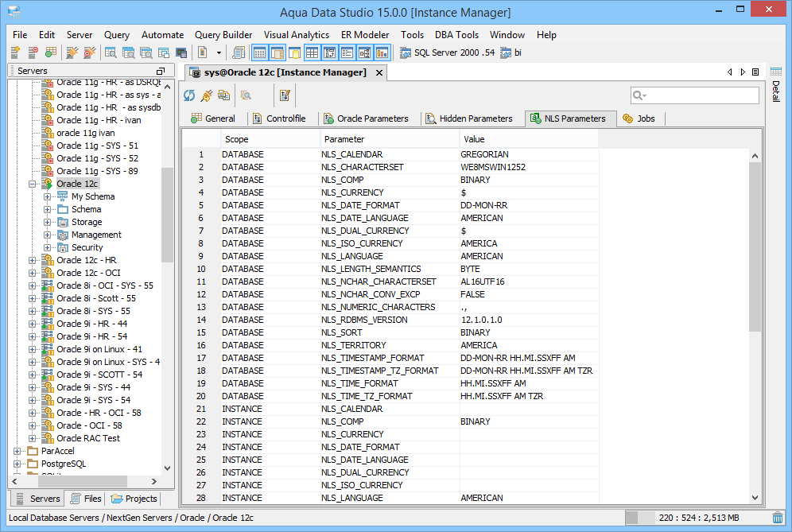Sort by the Parameter column header

tap(389, 139)
